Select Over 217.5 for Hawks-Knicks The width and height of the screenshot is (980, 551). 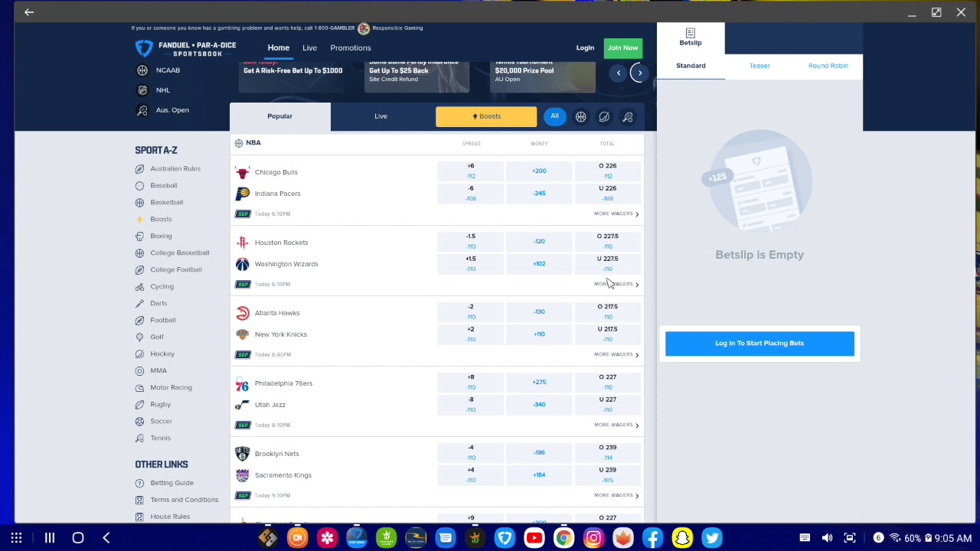point(608,311)
